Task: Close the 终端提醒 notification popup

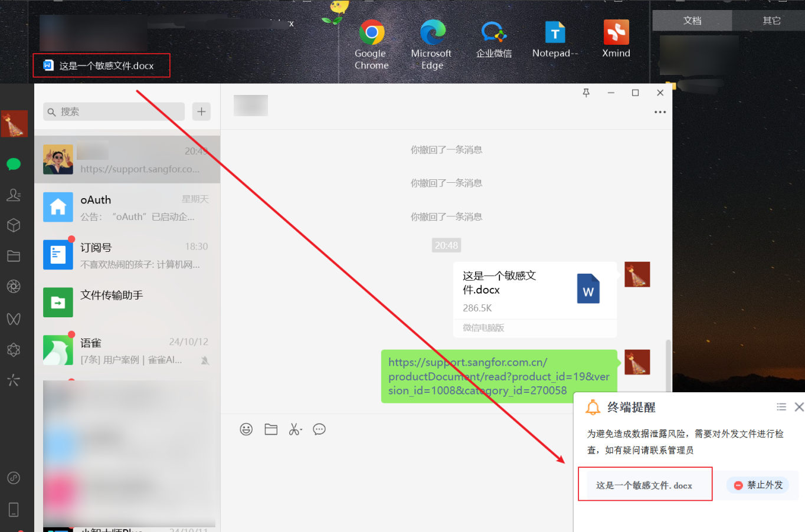Action: click(799, 407)
